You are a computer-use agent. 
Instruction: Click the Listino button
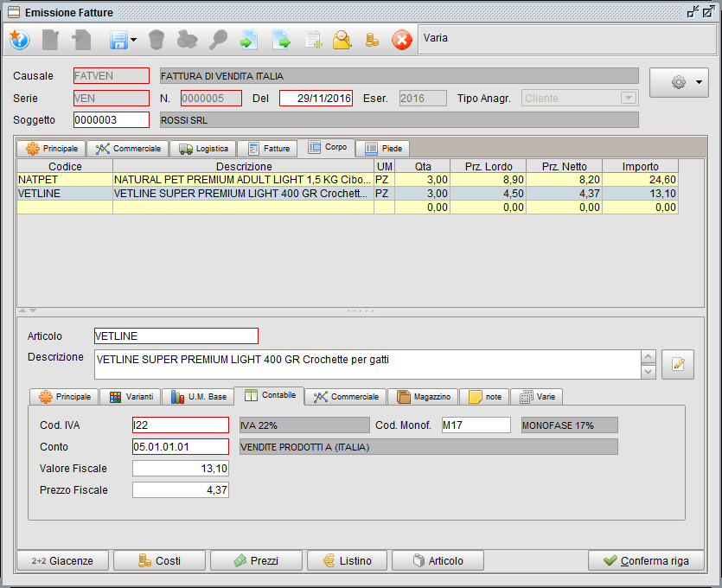point(348,561)
